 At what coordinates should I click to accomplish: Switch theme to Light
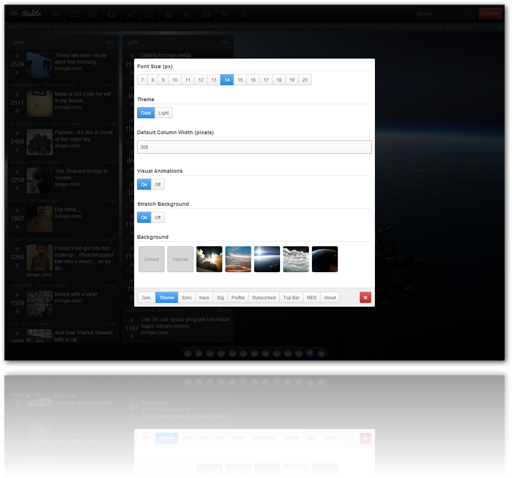(163, 113)
